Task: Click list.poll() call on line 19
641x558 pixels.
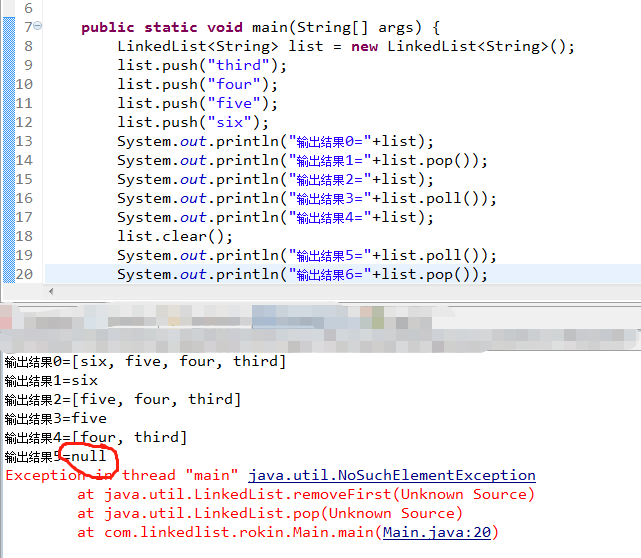Action: click(x=430, y=255)
